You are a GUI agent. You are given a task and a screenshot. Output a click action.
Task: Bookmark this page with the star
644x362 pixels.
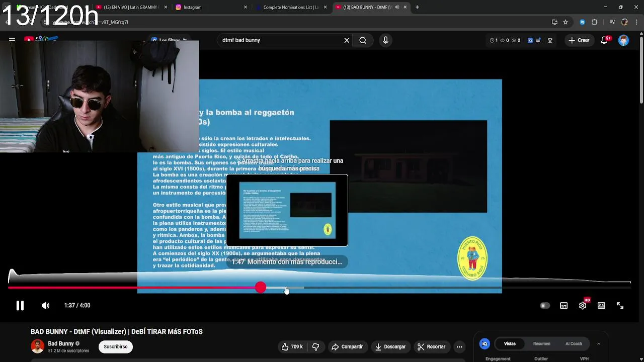[x=566, y=22]
